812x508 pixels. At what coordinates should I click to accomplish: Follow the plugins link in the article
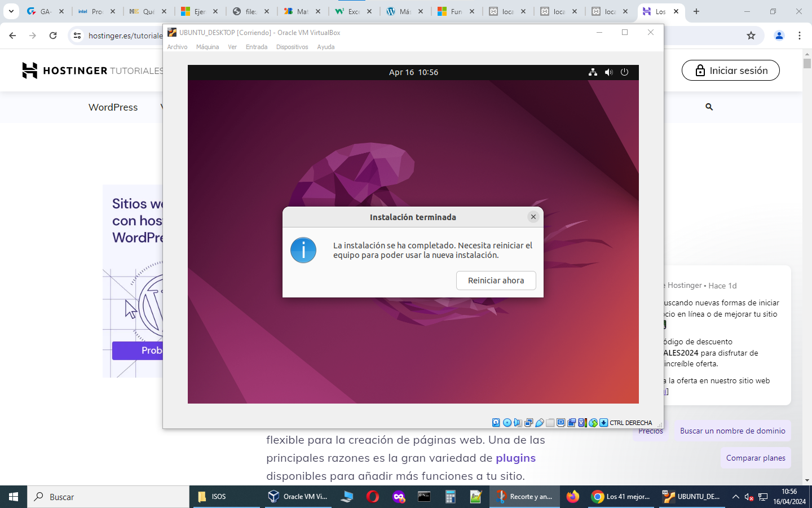point(515,458)
